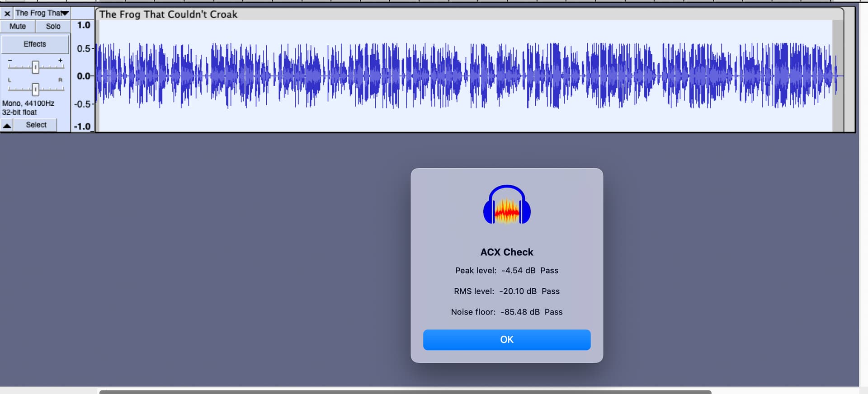868x394 pixels.
Task: Solo the Frog audio track
Action: [x=53, y=26]
